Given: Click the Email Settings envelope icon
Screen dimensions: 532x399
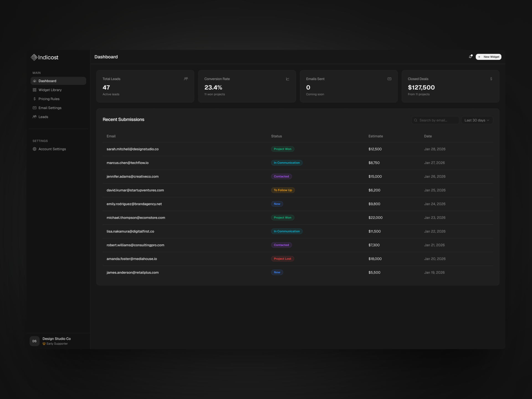Looking at the screenshot, I should click(34, 108).
